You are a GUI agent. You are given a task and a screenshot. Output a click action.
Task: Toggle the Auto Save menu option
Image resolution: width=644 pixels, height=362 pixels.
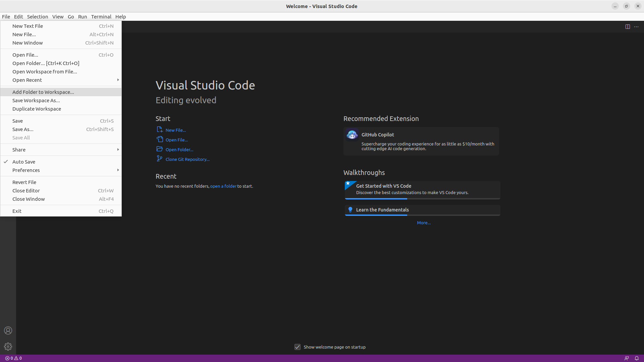tap(61, 162)
